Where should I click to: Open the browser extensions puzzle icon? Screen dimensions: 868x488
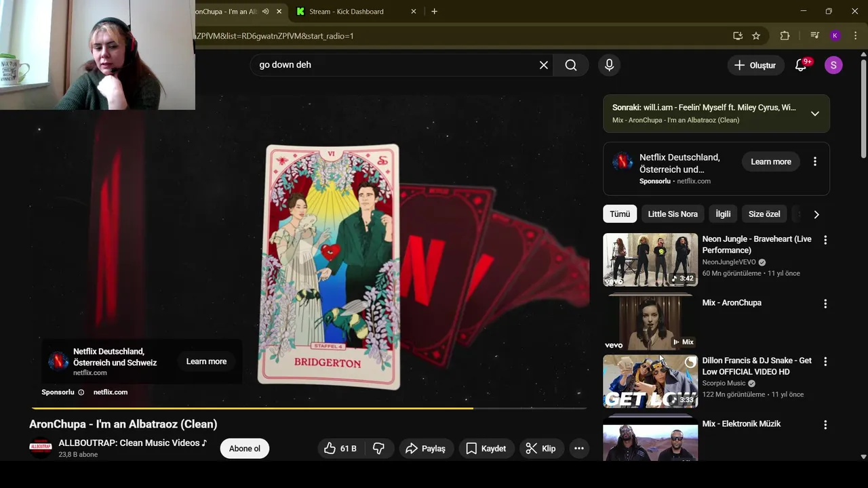pos(785,36)
